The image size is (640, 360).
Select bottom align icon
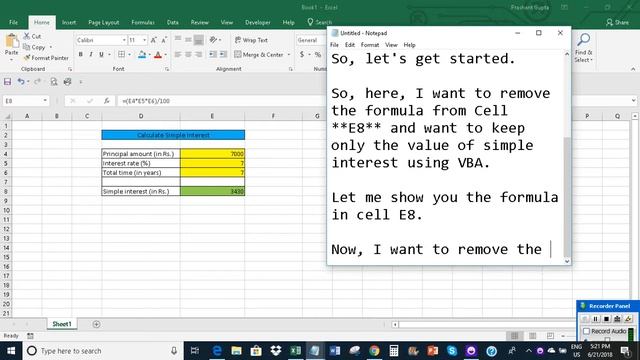coord(198,40)
